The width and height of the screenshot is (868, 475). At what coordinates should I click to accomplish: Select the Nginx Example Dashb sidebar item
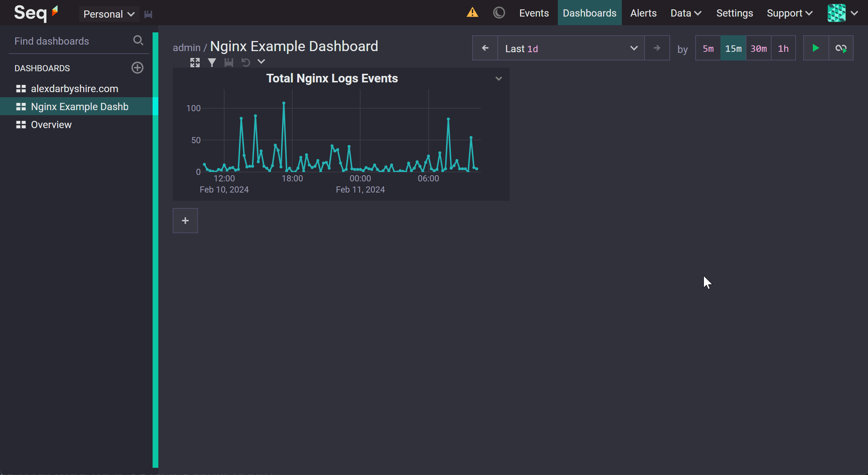tap(76, 107)
